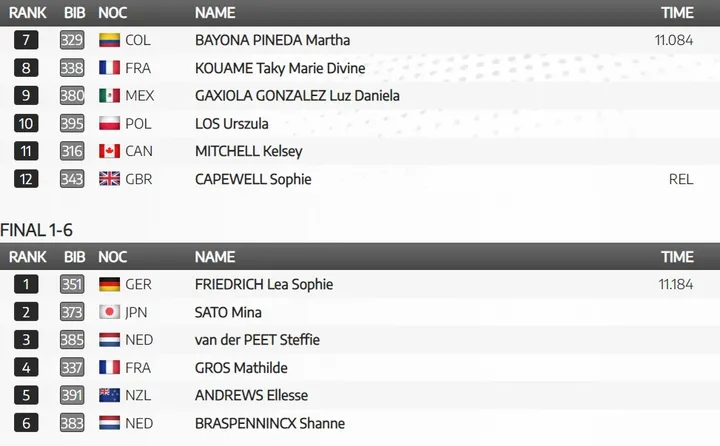Click the Colombia flag icon
720x446 pixels.
110,40
